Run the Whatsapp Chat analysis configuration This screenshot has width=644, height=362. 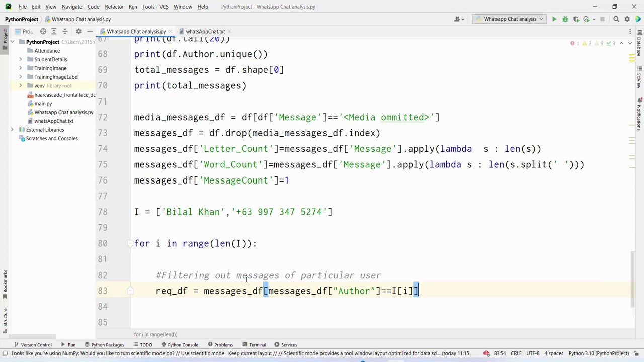[x=554, y=19]
